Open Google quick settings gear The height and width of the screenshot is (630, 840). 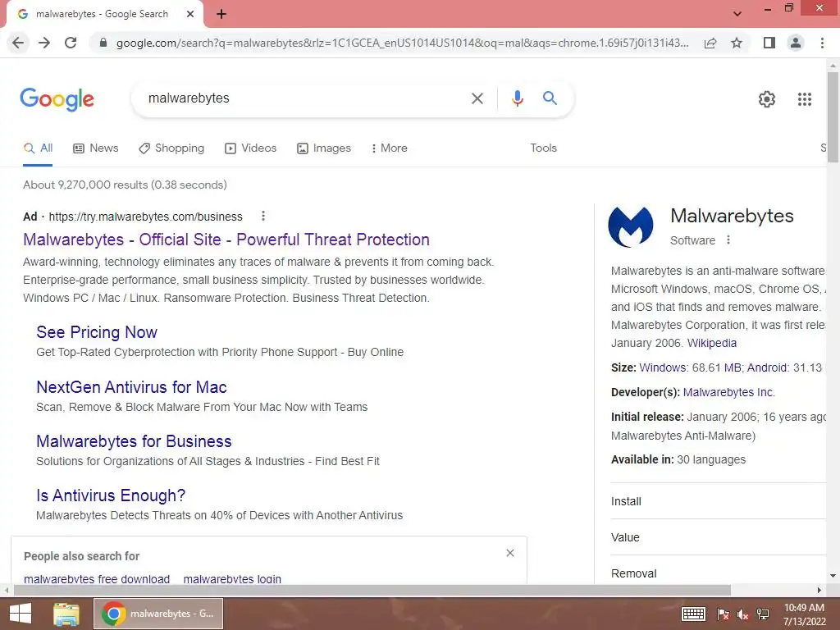[767, 99]
